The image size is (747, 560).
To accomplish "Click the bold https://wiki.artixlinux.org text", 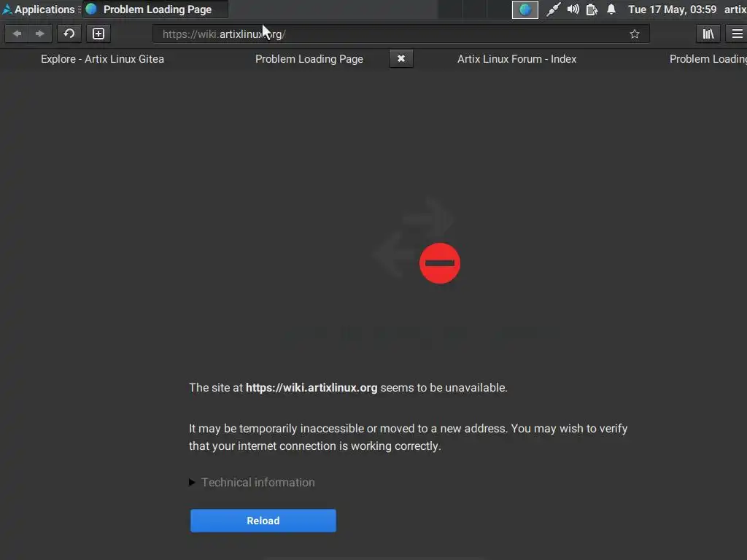I will click(x=311, y=388).
